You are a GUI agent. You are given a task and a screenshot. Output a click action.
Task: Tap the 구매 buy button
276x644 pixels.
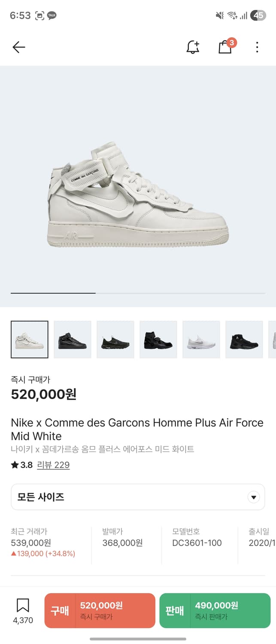(x=100, y=611)
